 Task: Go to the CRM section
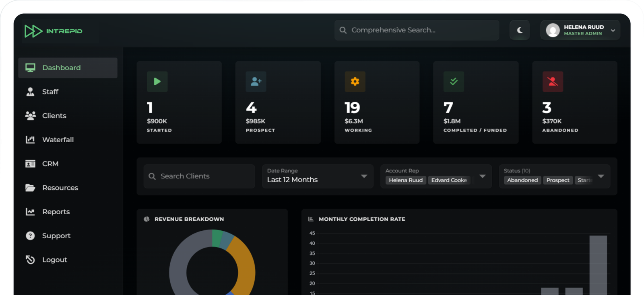click(50, 164)
